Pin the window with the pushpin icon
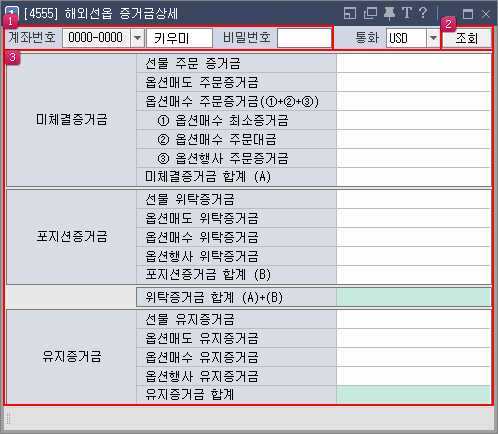The image size is (498, 434). point(389,13)
